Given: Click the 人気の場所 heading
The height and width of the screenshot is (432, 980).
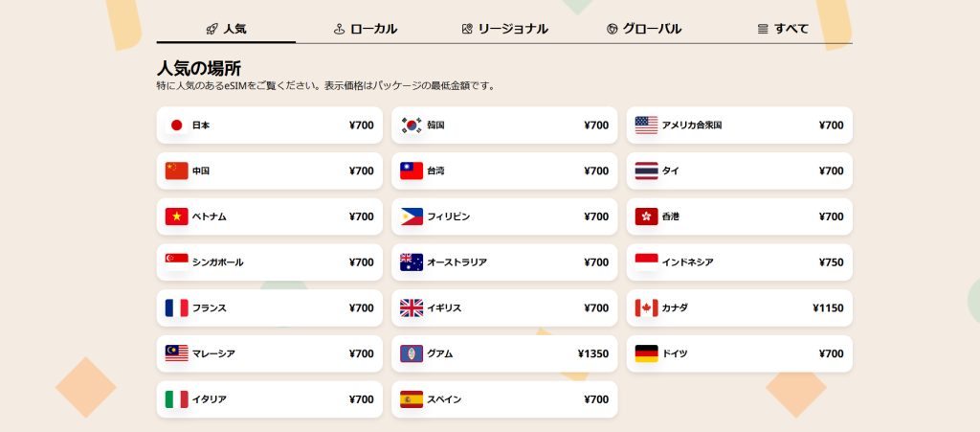Looking at the screenshot, I should tap(199, 68).
